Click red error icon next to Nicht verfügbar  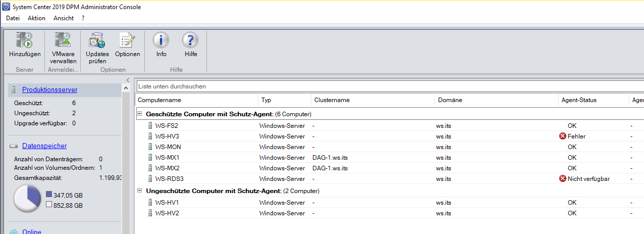tap(563, 179)
